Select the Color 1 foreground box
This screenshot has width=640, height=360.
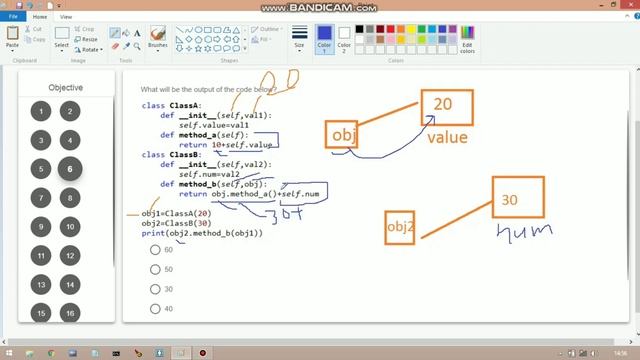point(324,39)
